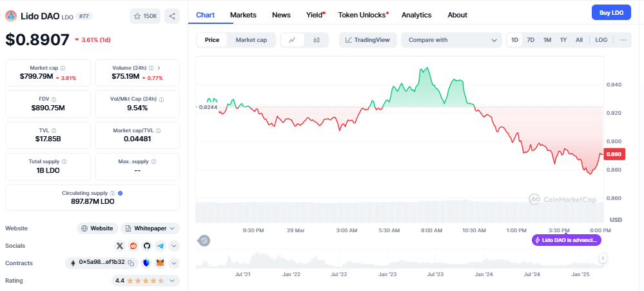Switch chart to candlestick view
Viewport: 644px width, 291px height.
pos(316,40)
